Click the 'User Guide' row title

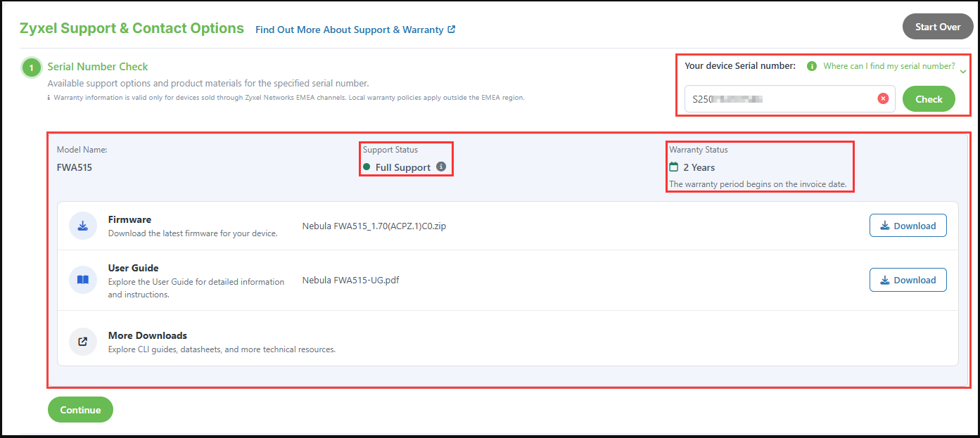[x=133, y=268]
